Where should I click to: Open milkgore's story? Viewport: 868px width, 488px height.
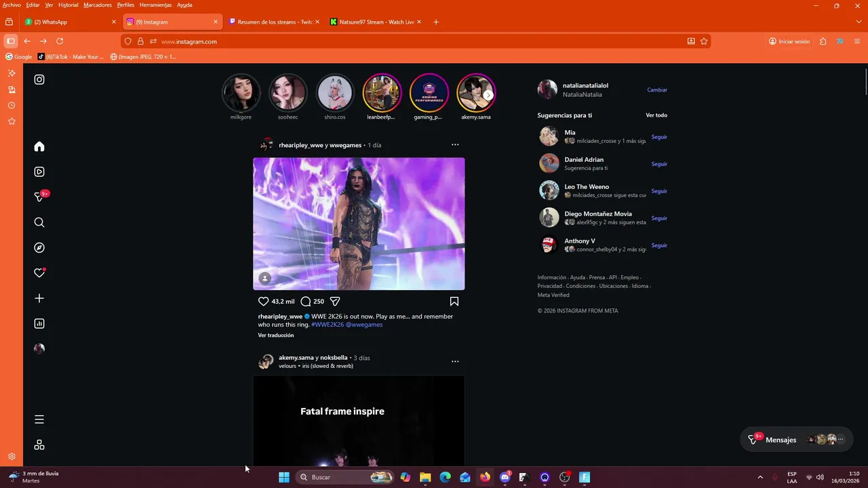point(241,93)
